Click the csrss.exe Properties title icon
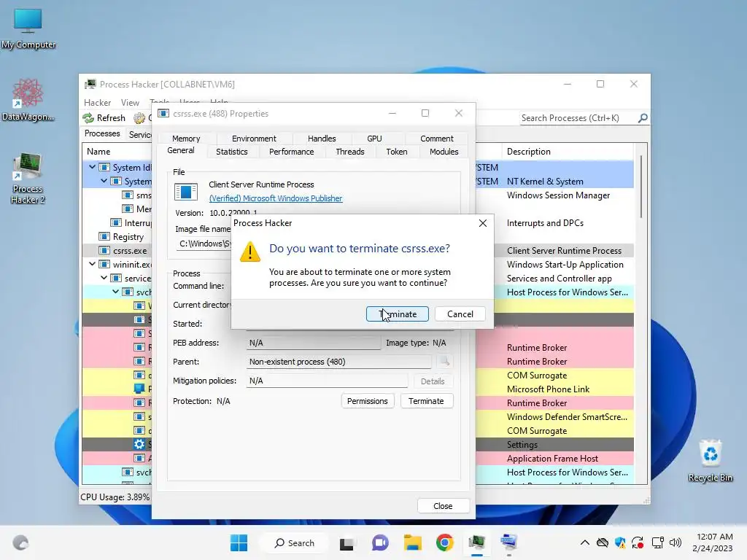The height and width of the screenshot is (560, 747). pyautogui.click(x=163, y=113)
